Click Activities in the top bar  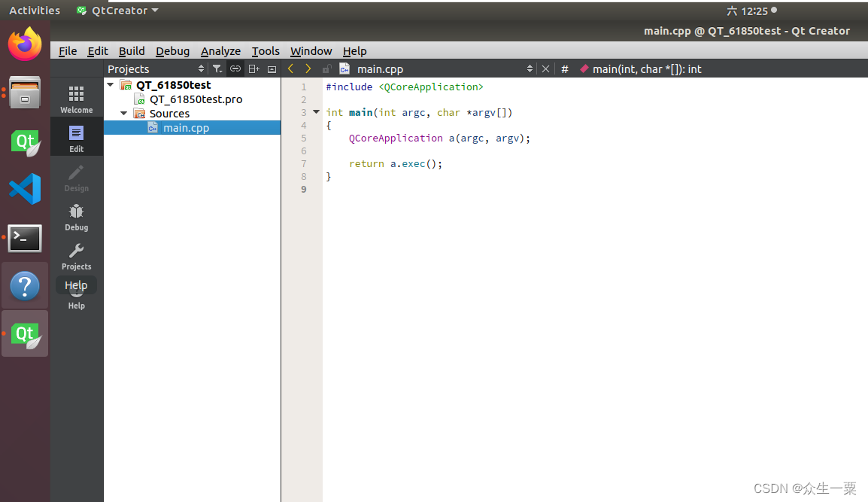tap(35, 11)
